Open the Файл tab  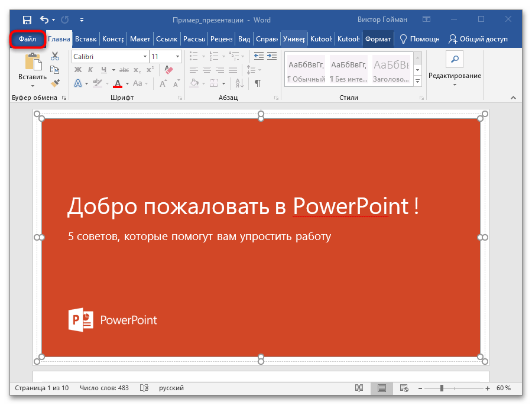pos(28,40)
